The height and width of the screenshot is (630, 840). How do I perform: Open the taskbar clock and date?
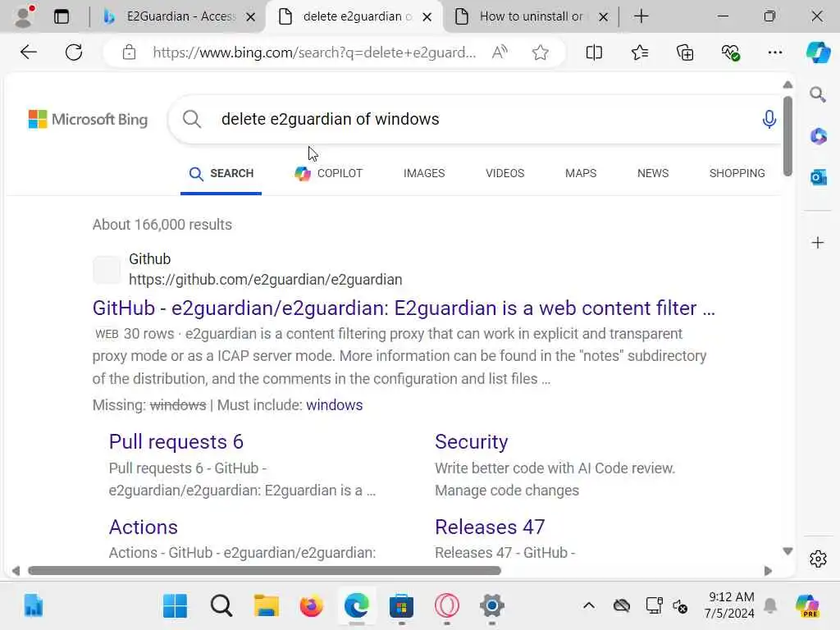click(x=729, y=605)
